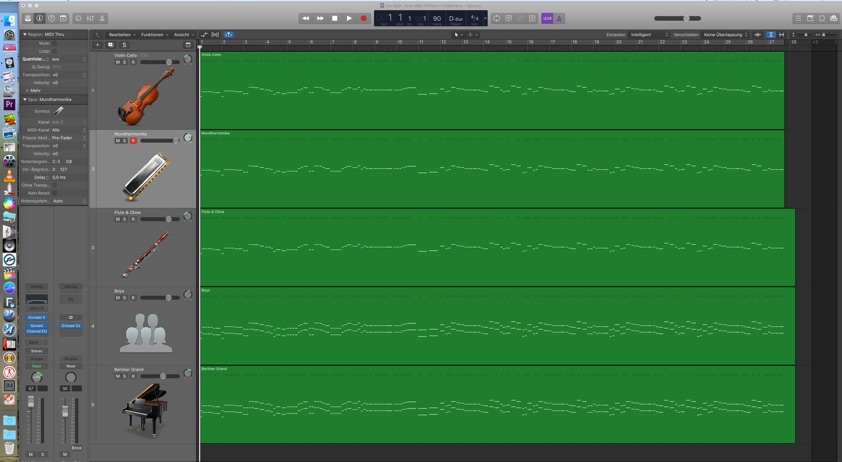Screen dimensions: 842x462
Task: Open the Command-click tool dropdown
Action: 472,34
